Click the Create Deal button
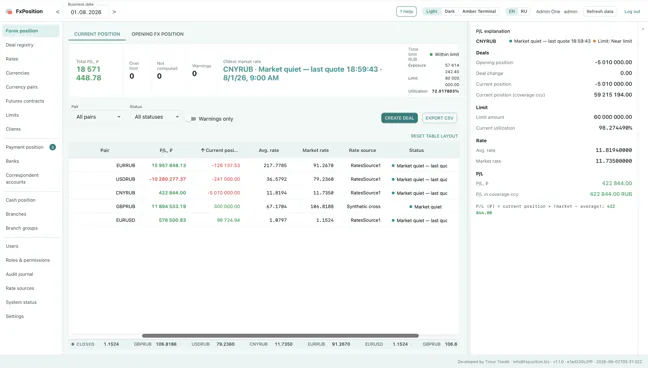Screen dimensions: 648x368 399,118
